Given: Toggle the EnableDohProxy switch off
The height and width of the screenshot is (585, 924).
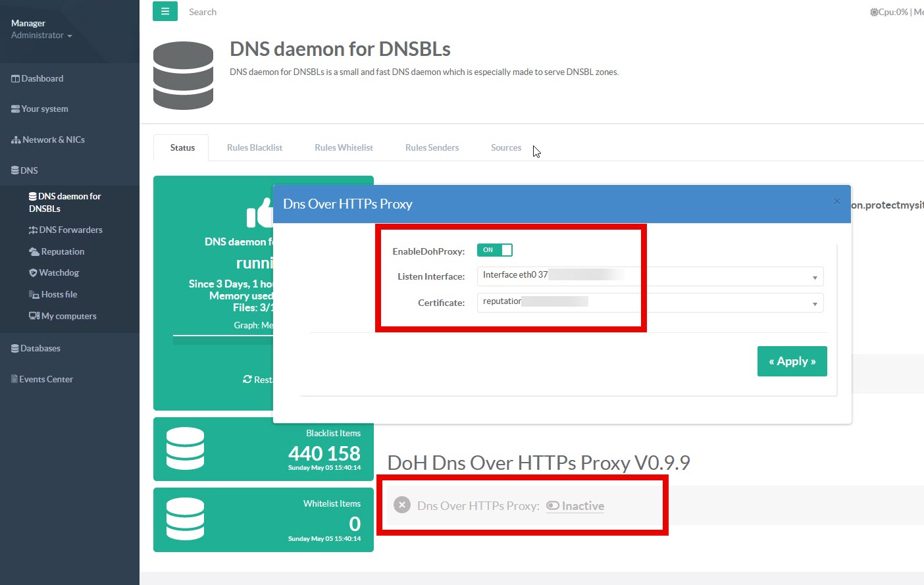Looking at the screenshot, I should [x=494, y=250].
